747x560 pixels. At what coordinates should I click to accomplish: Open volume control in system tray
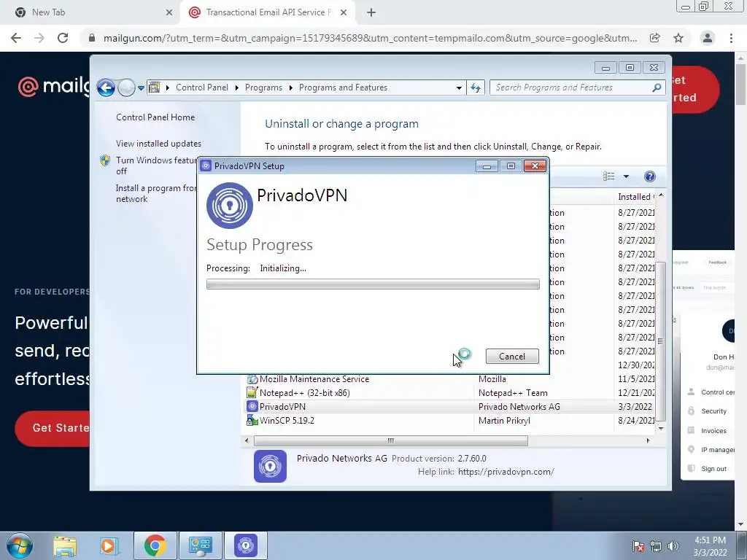click(673, 546)
